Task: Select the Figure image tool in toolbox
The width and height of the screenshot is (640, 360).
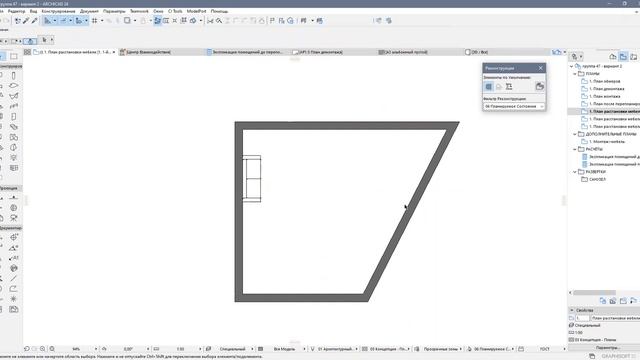Action: (x=13, y=309)
